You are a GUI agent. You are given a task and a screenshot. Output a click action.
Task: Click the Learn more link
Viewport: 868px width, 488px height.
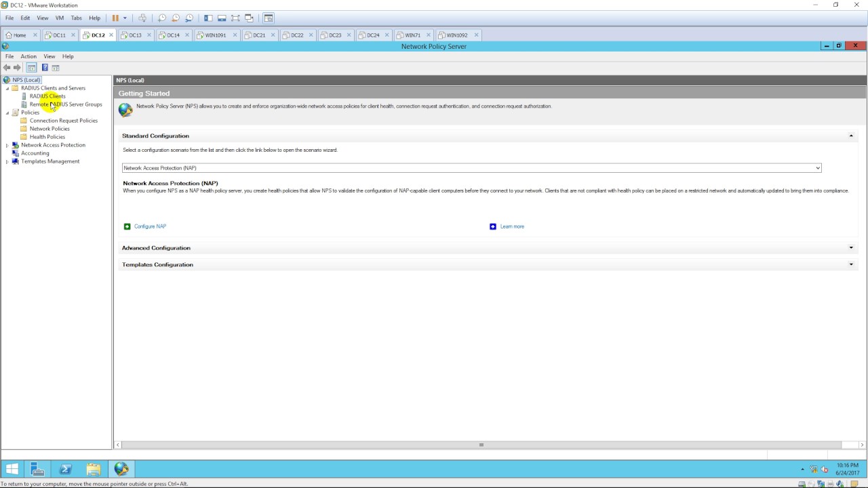point(512,226)
